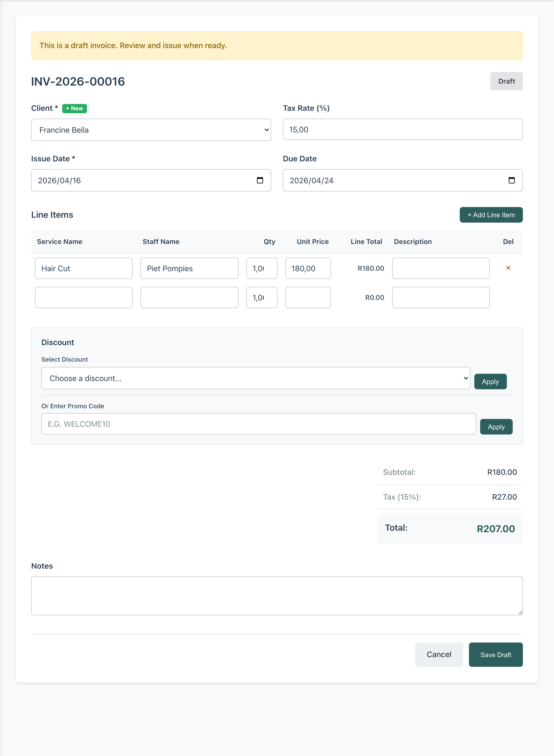Focus the Tax Rate percentage field
Screen dimensions: 554x756
click(x=402, y=129)
